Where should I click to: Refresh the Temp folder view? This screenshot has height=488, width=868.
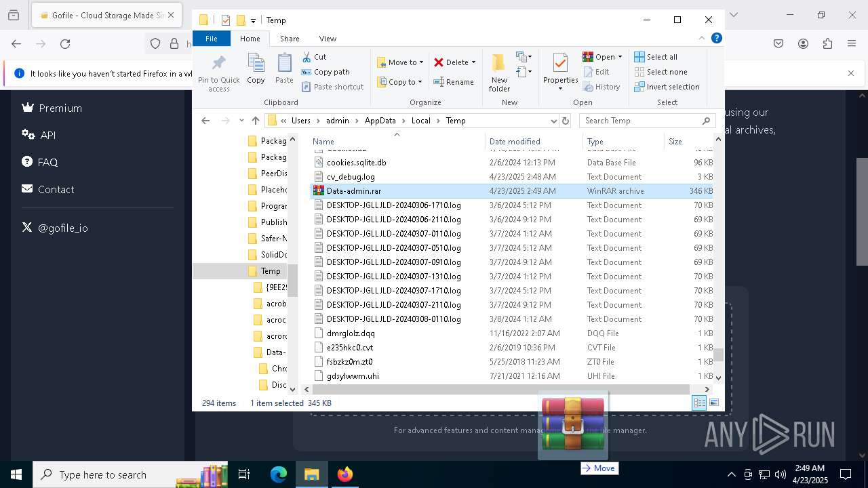pyautogui.click(x=566, y=121)
